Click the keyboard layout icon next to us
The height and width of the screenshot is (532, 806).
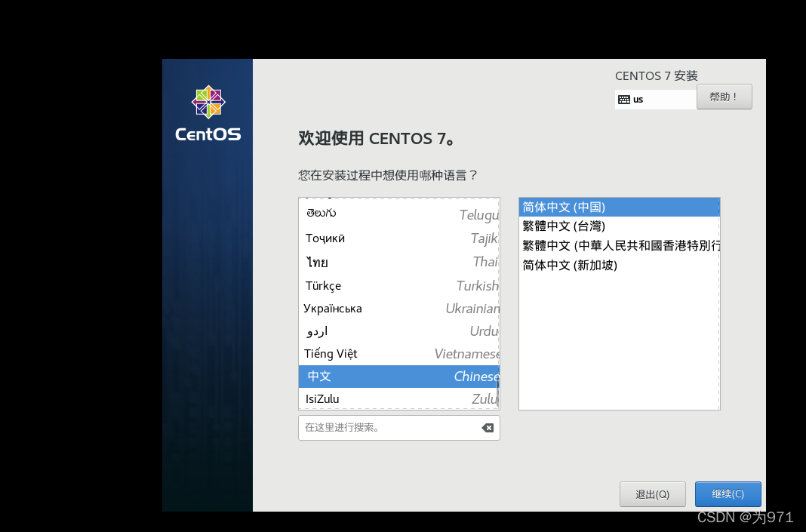pyautogui.click(x=624, y=100)
